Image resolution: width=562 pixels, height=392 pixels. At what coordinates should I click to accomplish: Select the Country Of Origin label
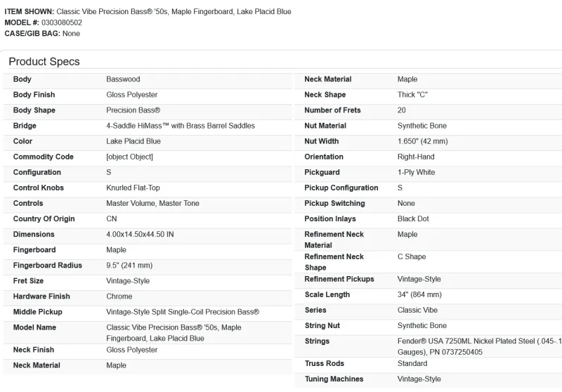tap(44, 218)
